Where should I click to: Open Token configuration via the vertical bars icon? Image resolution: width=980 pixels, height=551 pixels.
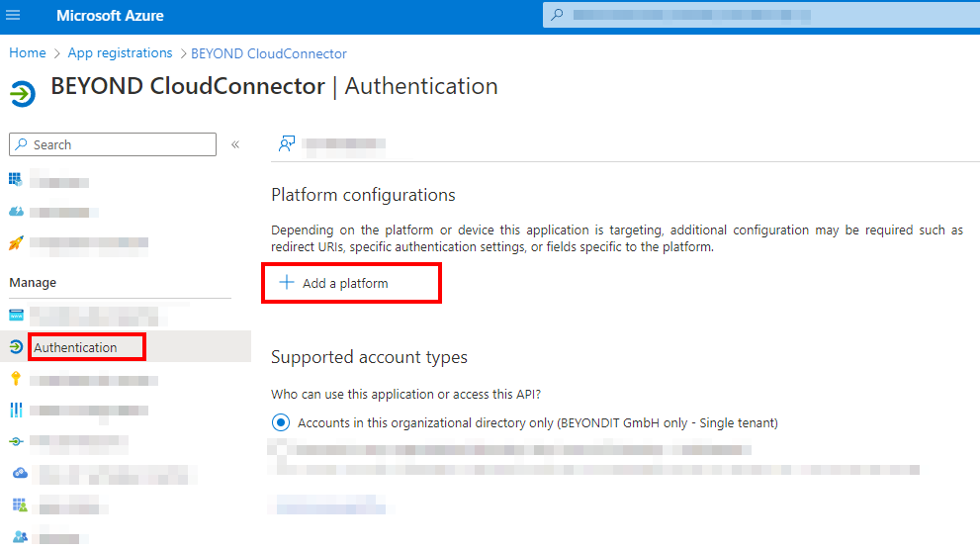click(x=16, y=411)
